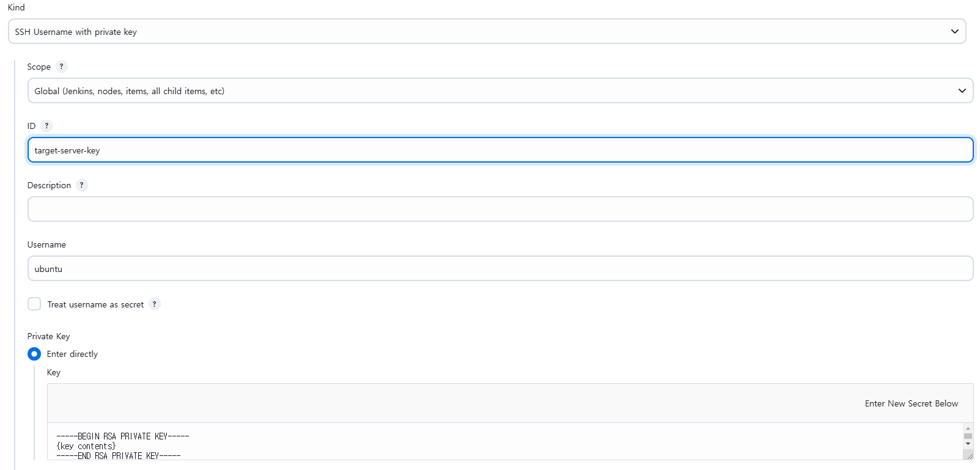Screen dimensions: 980x470
Task: Click the Key textarea resize handle
Action: [969, 455]
